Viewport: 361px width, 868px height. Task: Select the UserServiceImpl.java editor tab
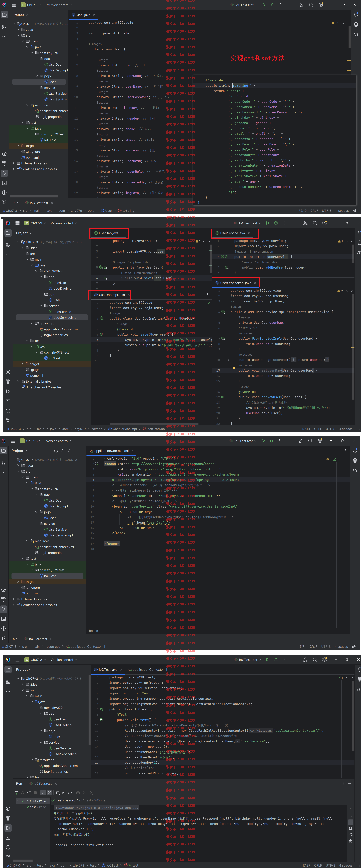coord(235,283)
